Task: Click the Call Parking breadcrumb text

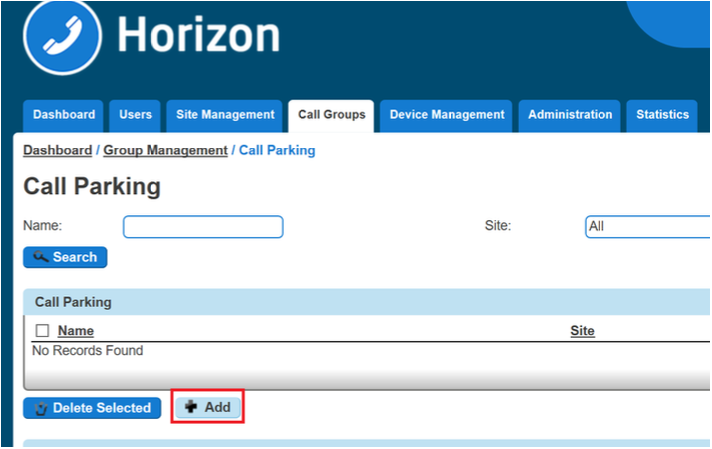Action: (x=277, y=150)
